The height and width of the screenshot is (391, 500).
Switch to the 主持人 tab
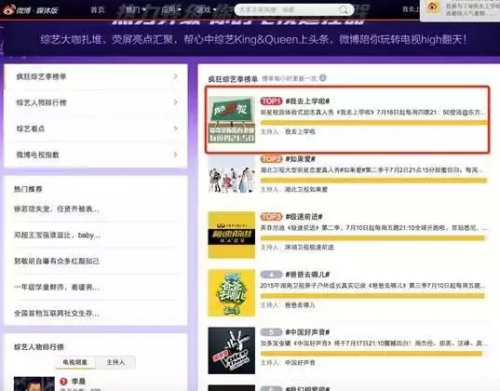[x=116, y=362]
